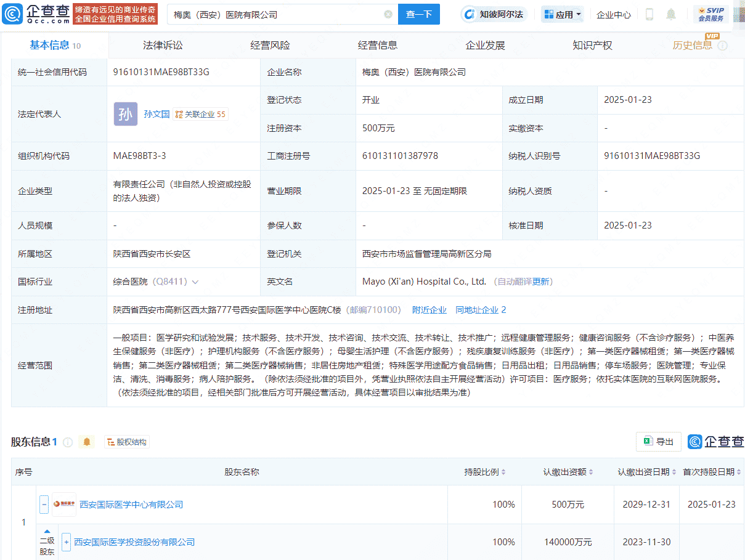
Task: Switch to the 法律诉讼 tab
Action: click(x=162, y=44)
